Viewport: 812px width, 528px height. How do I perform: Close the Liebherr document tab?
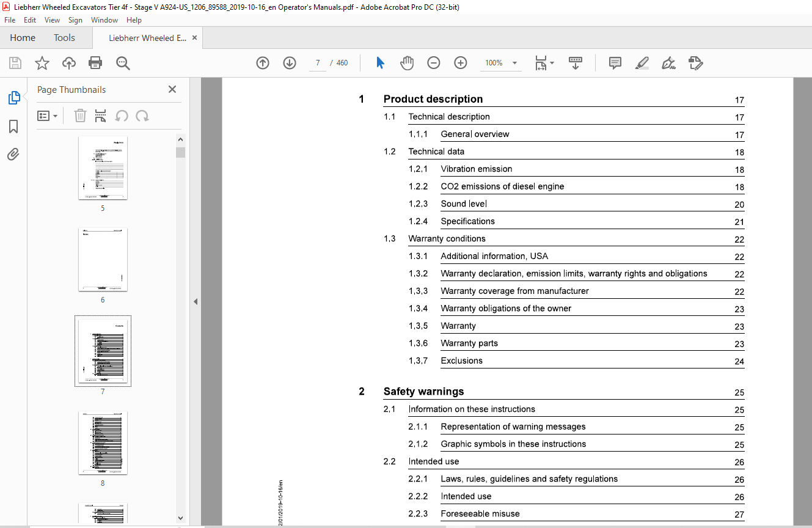click(x=194, y=38)
